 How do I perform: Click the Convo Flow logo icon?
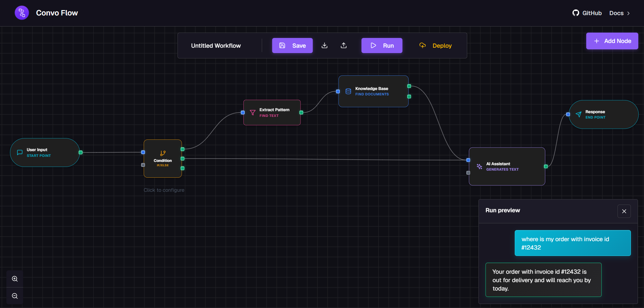(x=21, y=12)
